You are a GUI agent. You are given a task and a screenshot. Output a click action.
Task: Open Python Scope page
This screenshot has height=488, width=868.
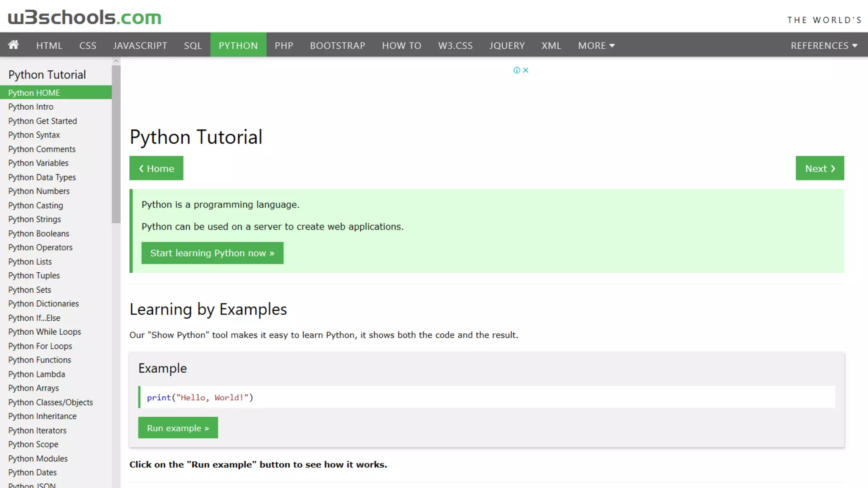56,444
